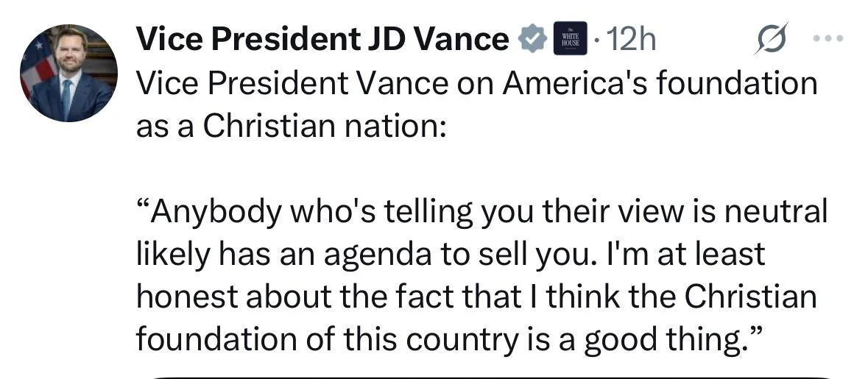This screenshot has height=379, width=868.
Task: Open JD Vance's profile picture
Action: click(x=68, y=74)
